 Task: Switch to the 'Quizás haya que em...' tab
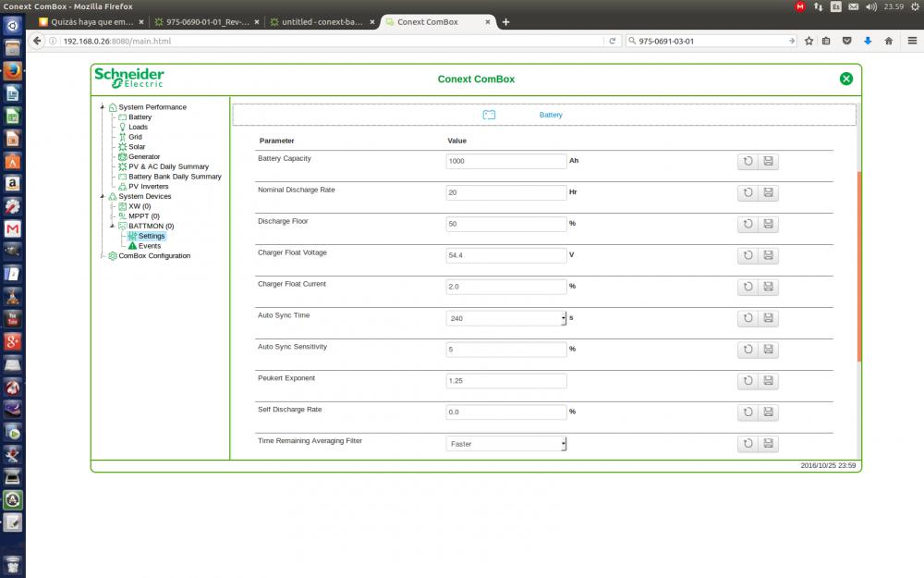(x=91, y=22)
